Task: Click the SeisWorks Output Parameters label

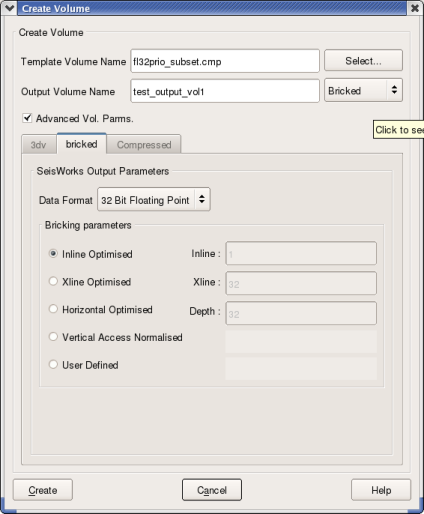Action: click(103, 171)
